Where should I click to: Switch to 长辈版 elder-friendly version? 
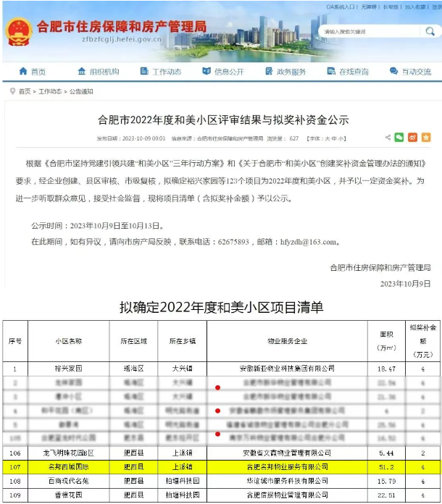pos(391,7)
